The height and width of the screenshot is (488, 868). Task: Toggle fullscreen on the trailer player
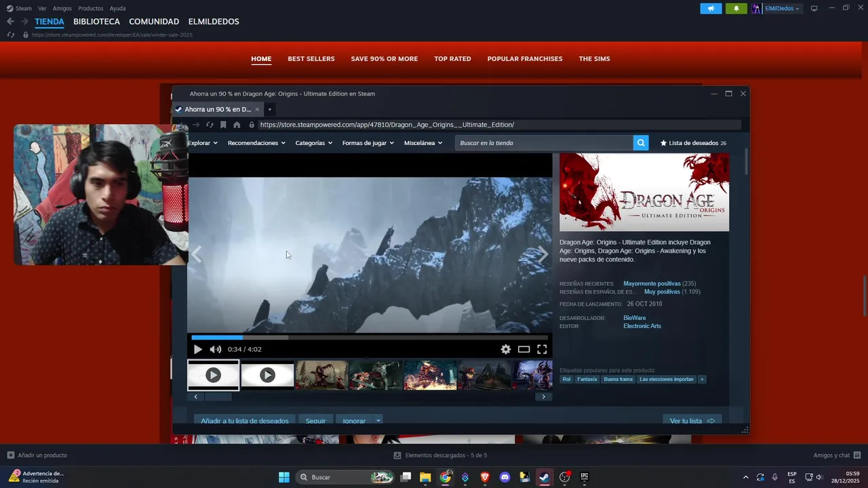(542, 349)
